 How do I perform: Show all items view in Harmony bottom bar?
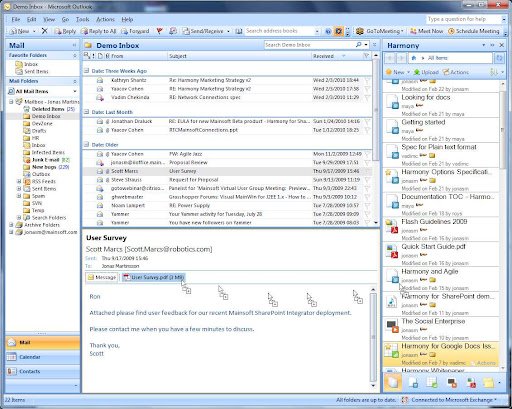[x=393, y=382]
